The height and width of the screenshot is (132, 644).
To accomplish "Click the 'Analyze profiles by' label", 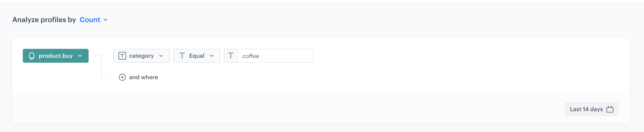I will click(x=44, y=20).
